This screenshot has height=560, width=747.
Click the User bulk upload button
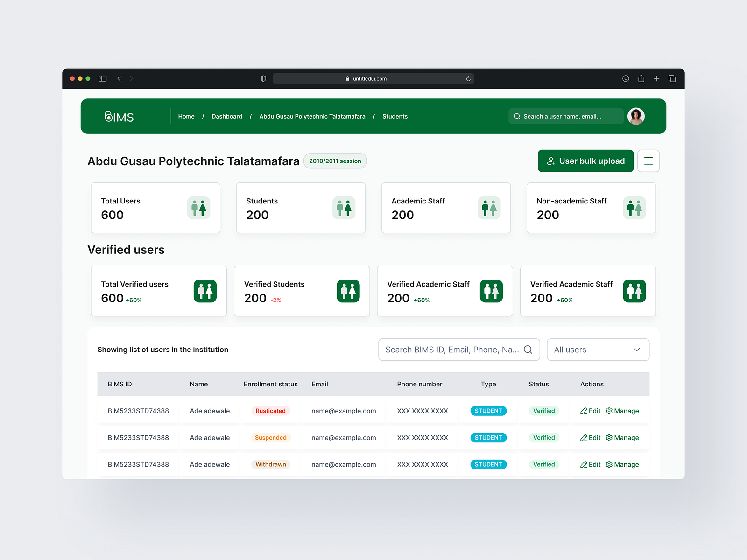click(585, 161)
